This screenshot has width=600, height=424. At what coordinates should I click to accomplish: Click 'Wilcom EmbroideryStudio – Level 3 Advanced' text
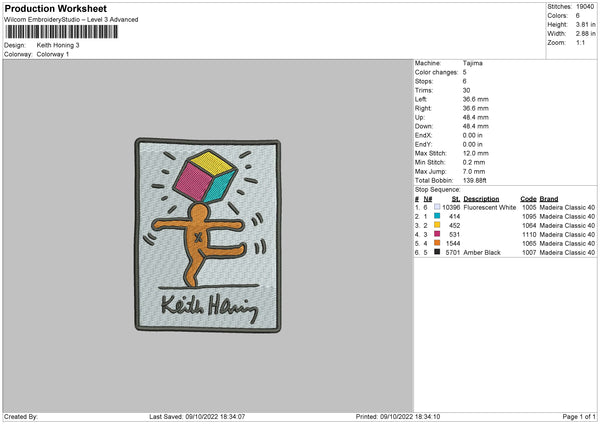(x=71, y=20)
